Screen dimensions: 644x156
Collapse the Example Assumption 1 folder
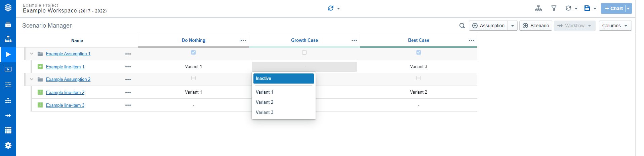32,54
